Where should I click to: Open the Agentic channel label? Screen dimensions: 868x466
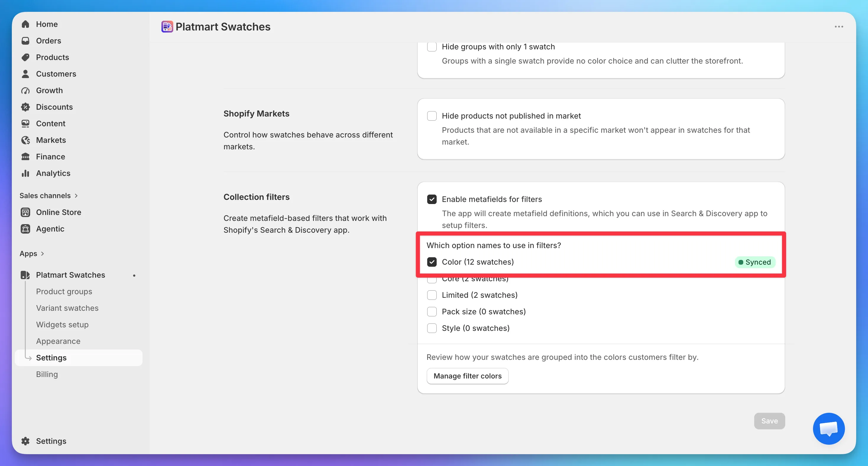pyautogui.click(x=50, y=229)
